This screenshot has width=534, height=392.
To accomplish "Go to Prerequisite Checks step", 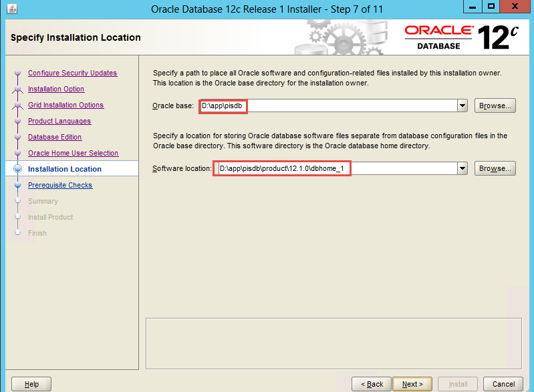I will pyautogui.click(x=60, y=185).
